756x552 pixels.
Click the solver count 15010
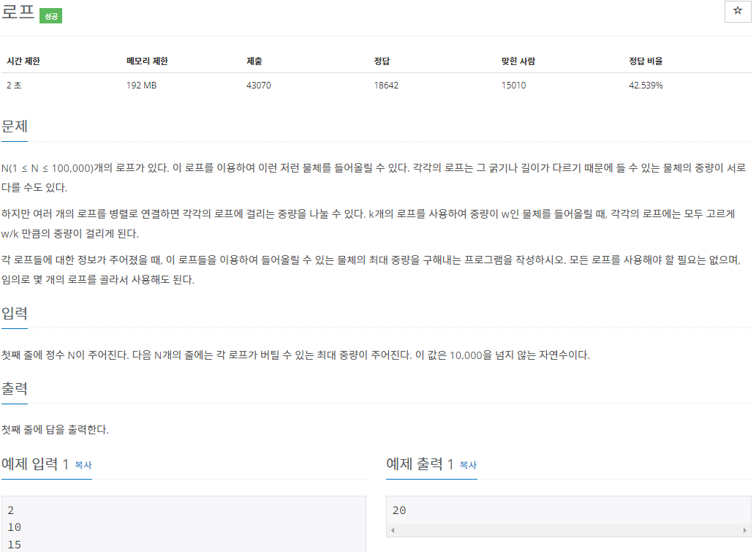513,86
